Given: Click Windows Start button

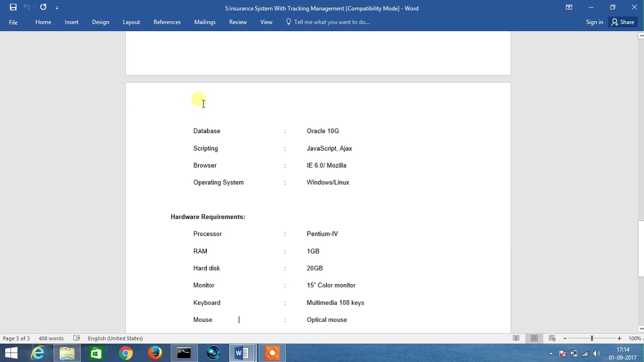Looking at the screenshot, I should (x=11, y=353).
